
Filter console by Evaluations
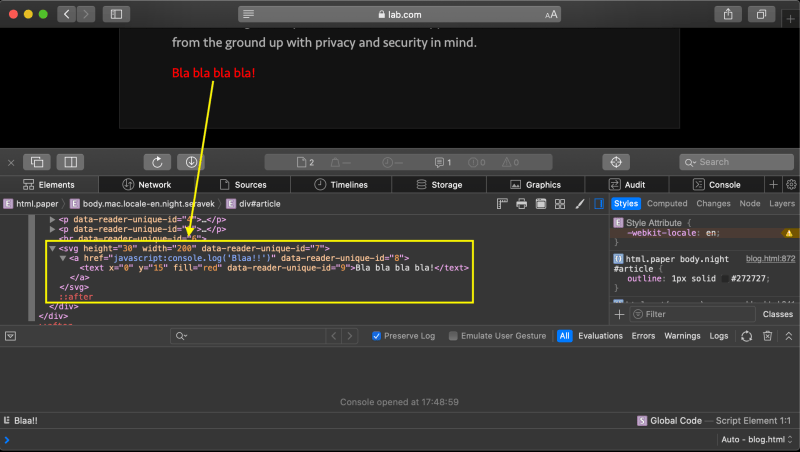coord(600,336)
